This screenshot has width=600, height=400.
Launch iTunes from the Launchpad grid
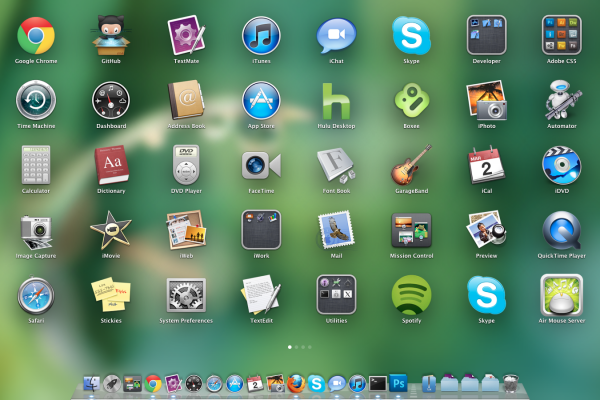click(x=261, y=36)
